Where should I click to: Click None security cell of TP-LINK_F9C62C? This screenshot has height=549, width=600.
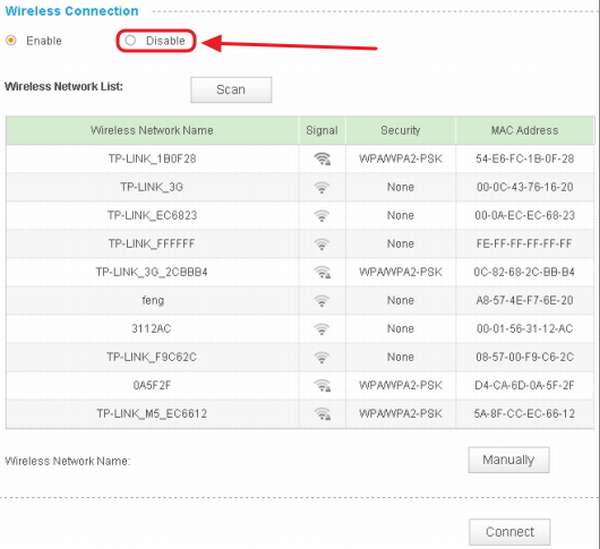pos(401,357)
